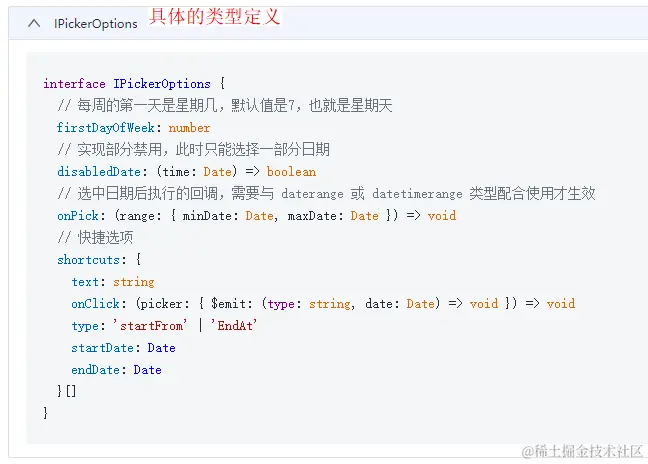This screenshot has height=464, width=648.
Task: Click the startDate property name
Action: click(x=102, y=348)
